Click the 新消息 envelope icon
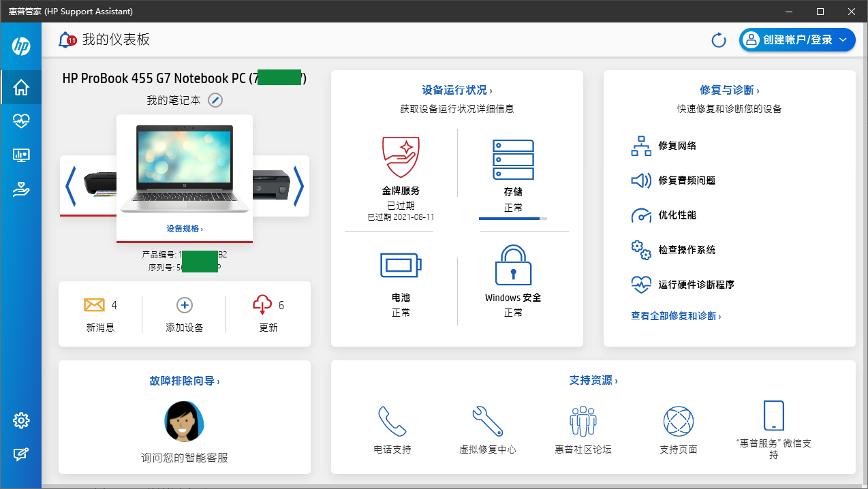 [94, 304]
